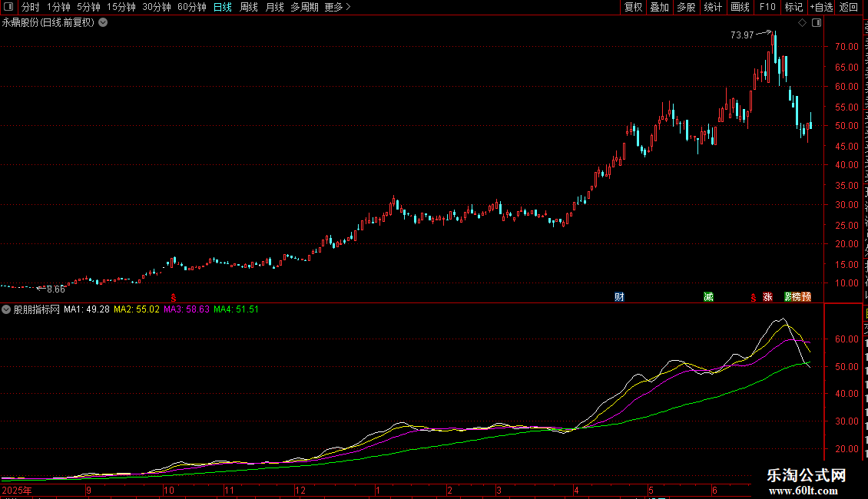The image size is (868, 499).
Task: Expand the 股朋指标网 indicator dropdown
Action: coord(6,309)
